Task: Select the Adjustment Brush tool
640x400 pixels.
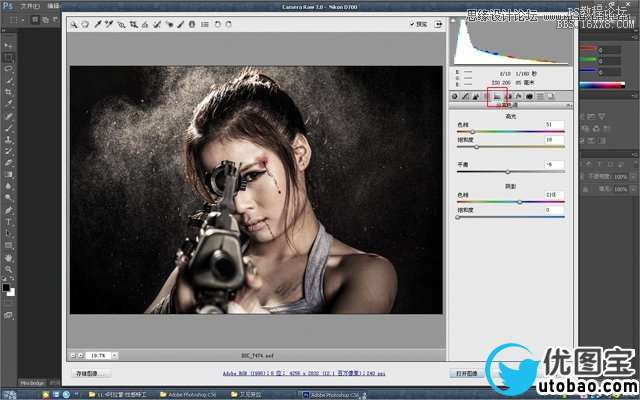Action: (180, 24)
